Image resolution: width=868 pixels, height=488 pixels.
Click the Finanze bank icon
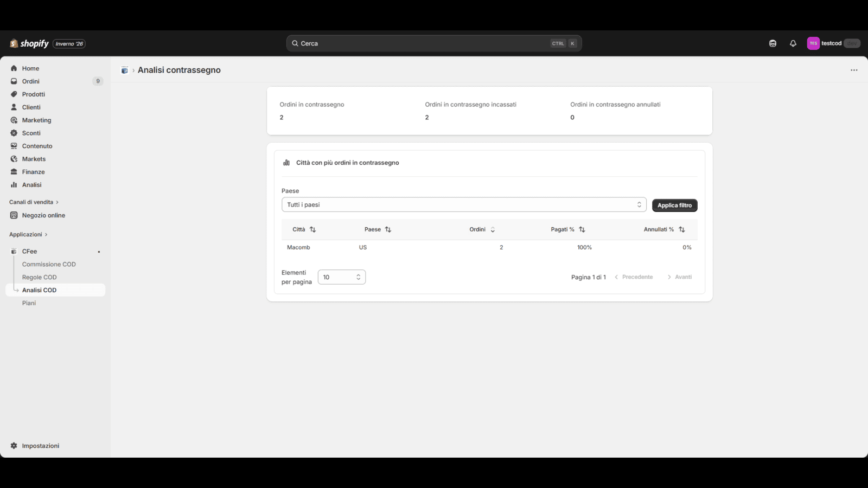pos(14,172)
